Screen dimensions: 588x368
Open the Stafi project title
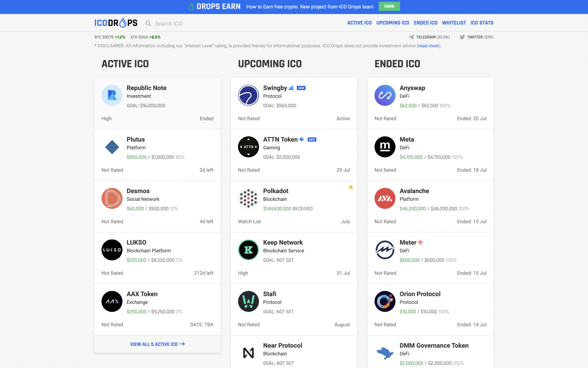[x=270, y=294]
